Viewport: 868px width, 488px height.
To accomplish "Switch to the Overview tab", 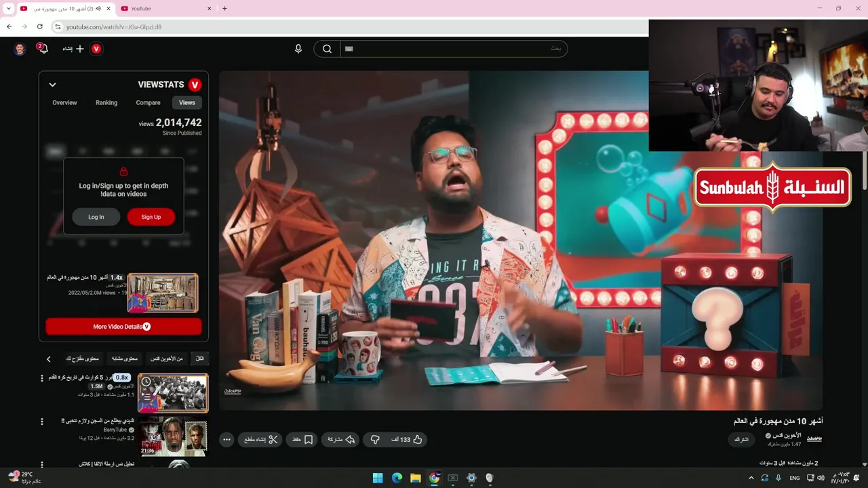I will [x=64, y=103].
